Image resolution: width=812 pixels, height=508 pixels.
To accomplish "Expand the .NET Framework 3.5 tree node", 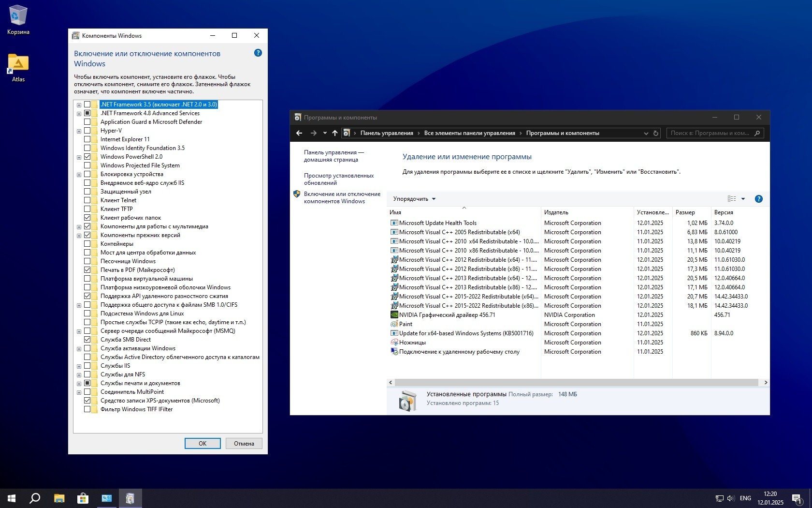I will [79, 105].
